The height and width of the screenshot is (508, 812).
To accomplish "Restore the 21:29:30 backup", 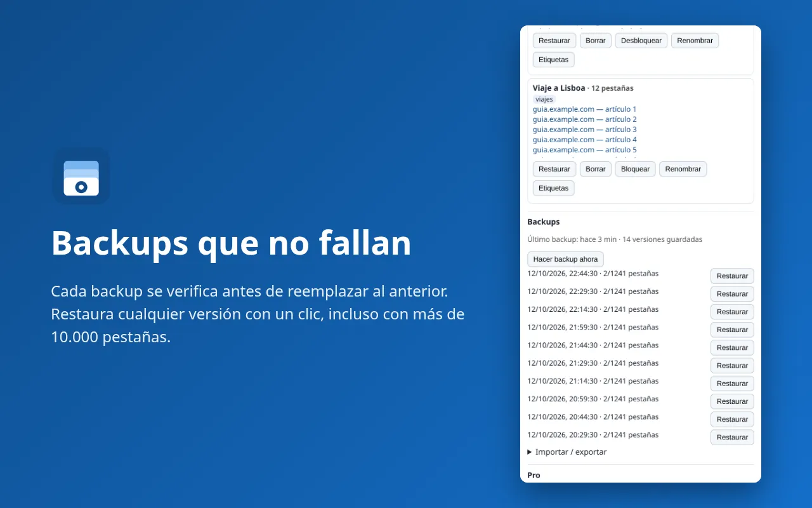I will [732, 366].
